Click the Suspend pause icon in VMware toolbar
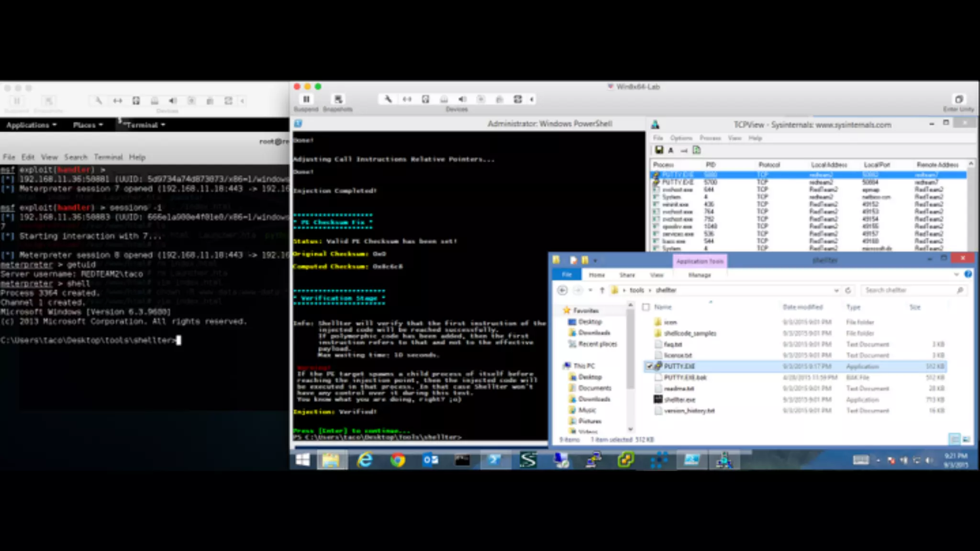The width and height of the screenshot is (980, 551). [x=306, y=99]
